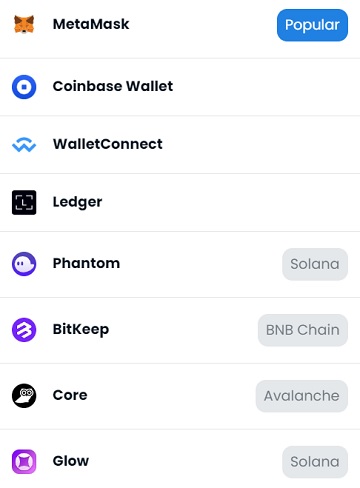Click the Coinbase Wallet blue circle icon
The image size is (360, 488).
[24, 87]
